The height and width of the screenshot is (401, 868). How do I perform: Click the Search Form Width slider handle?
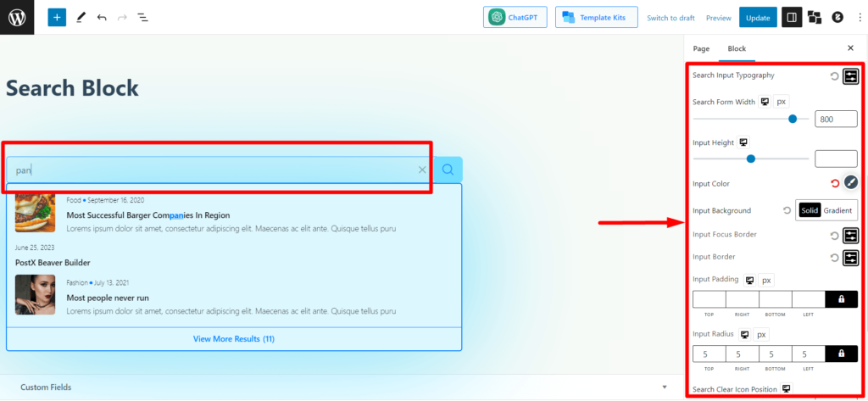793,119
